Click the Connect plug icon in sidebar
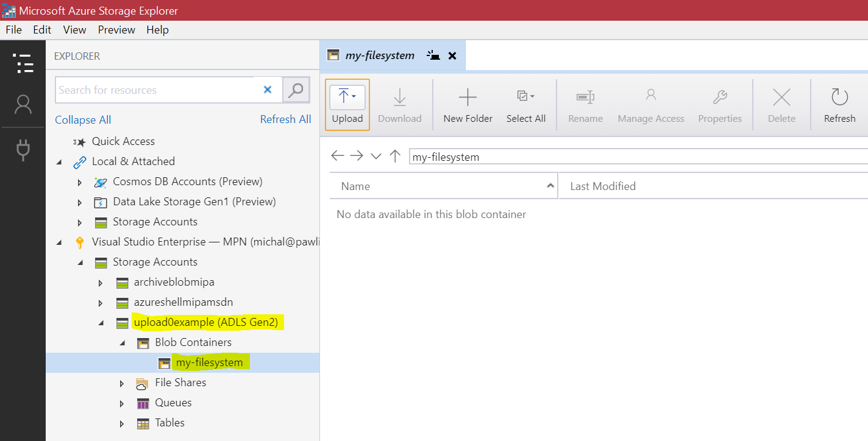The width and height of the screenshot is (868, 441). 23,149
